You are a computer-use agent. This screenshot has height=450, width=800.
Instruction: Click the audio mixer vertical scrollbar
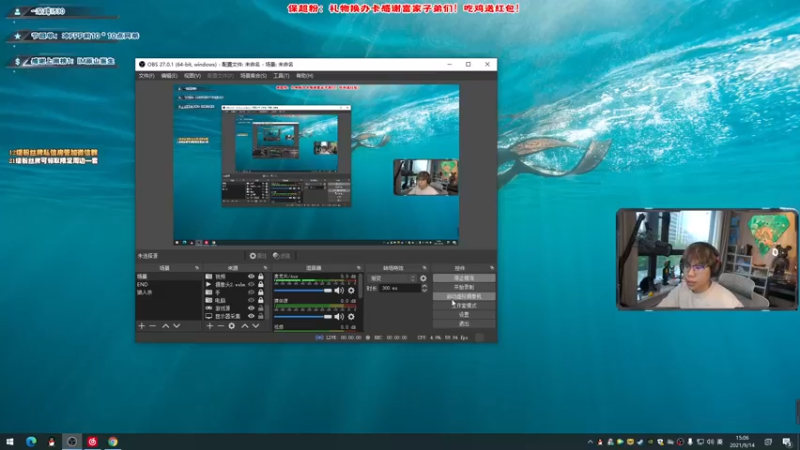click(361, 286)
